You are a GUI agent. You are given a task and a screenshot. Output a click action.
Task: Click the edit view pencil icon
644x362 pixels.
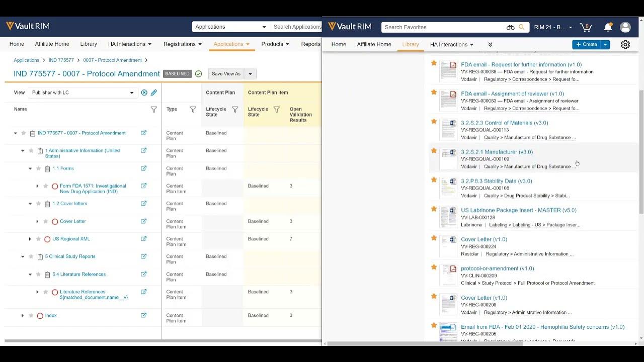click(x=154, y=93)
